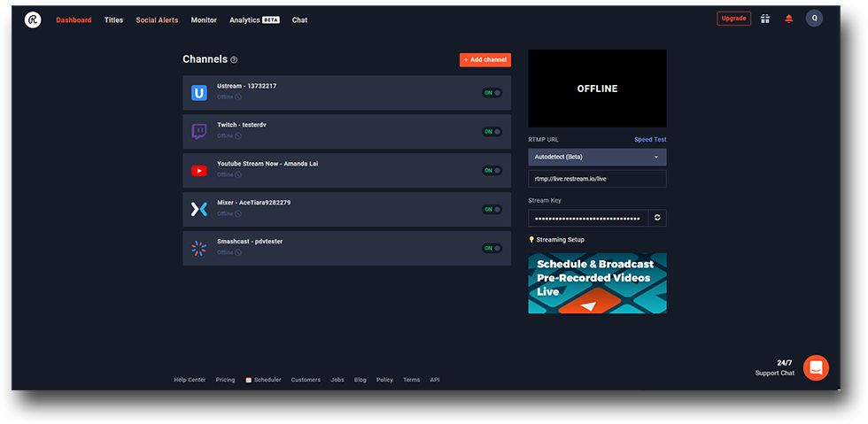The width and height of the screenshot is (868, 424).
Task: Open the Schedule & Broadcast Pre-Recorded Videos banner
Action: tap(597, 283)
